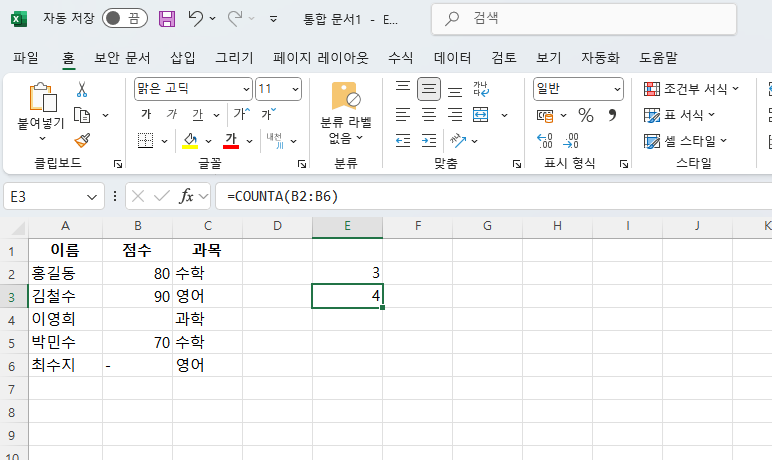The image size is (772, 460).
Task: Toggle Middle Align button
Action: (429, 89)
